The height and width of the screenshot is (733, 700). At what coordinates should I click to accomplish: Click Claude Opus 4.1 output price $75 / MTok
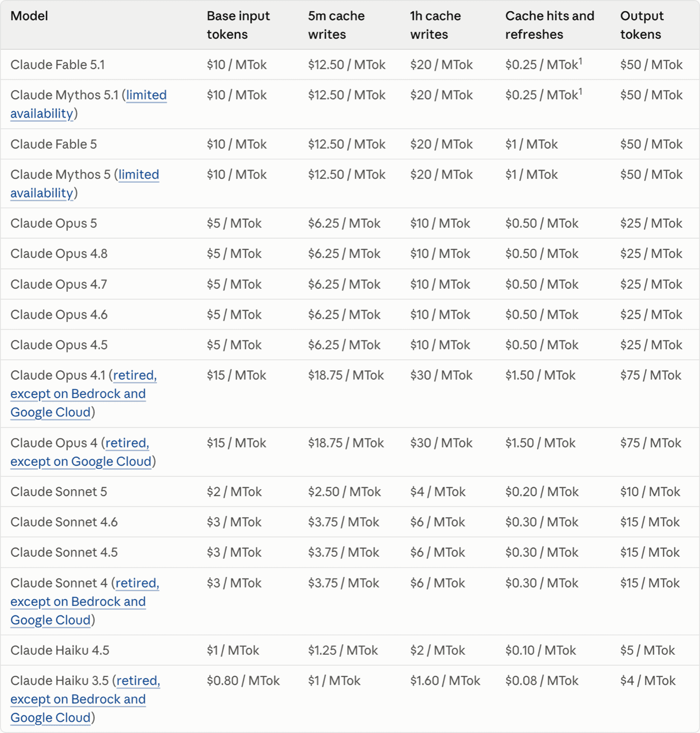click(651, 375)
